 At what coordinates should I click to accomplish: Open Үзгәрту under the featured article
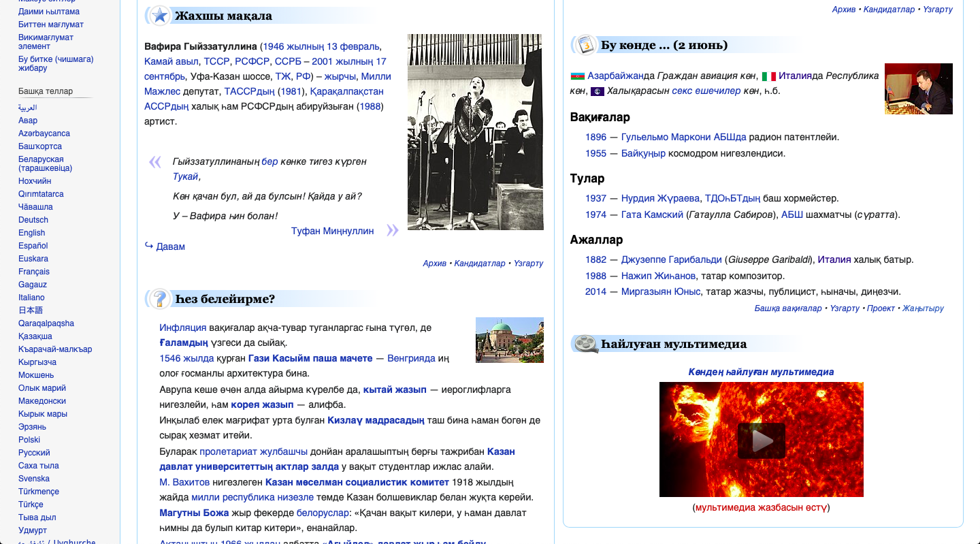tap(528, 263)
